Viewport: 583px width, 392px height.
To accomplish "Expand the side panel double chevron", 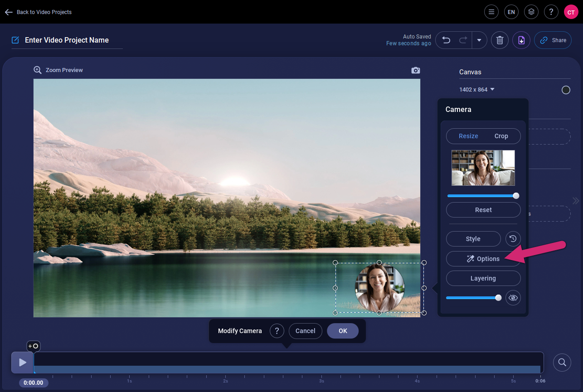I will [576, 201].
